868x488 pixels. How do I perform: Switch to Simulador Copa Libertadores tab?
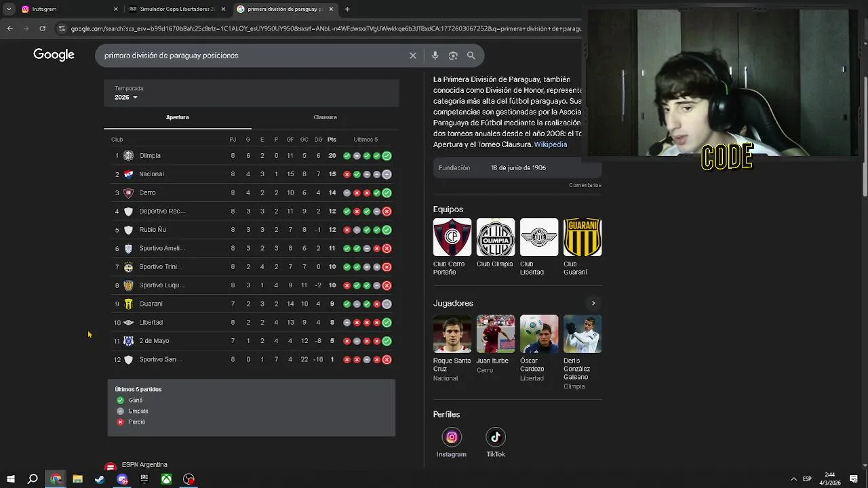coord(173,9)
